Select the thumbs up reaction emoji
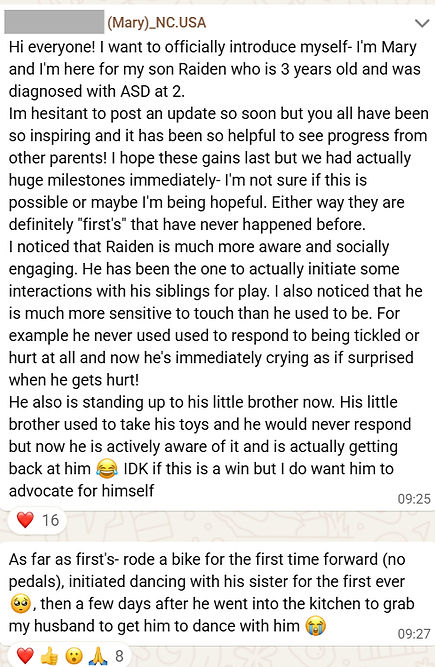Image resolution: width=435 pixels, height=667 pixels. [x=49, y=656]
